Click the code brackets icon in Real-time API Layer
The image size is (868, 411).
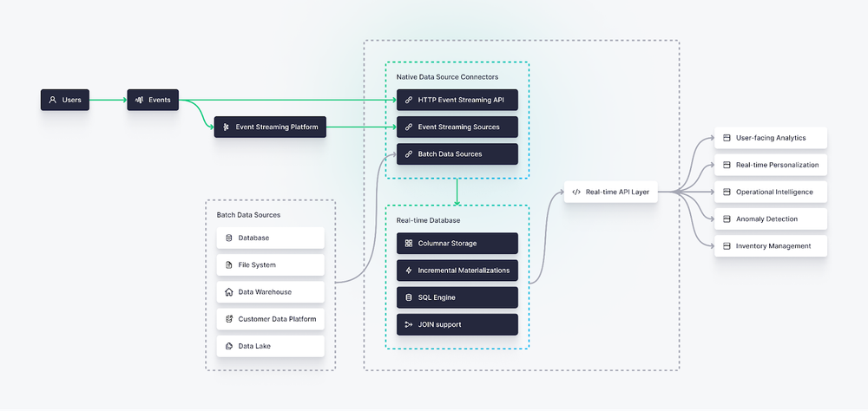tap(576, 192)
